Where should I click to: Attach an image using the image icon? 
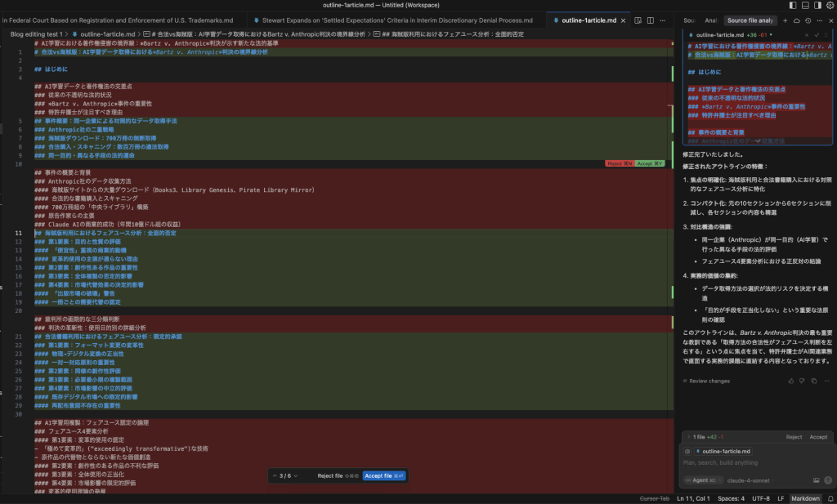(x=816, y=480)
